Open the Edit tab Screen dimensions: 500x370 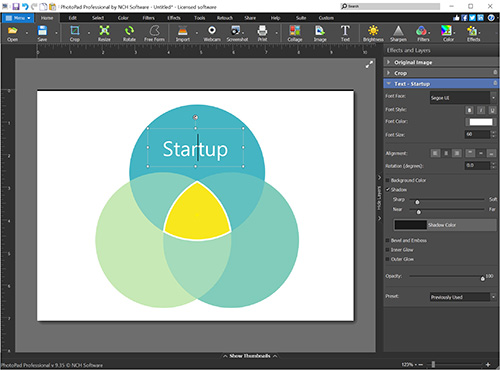tap(73, 18)
